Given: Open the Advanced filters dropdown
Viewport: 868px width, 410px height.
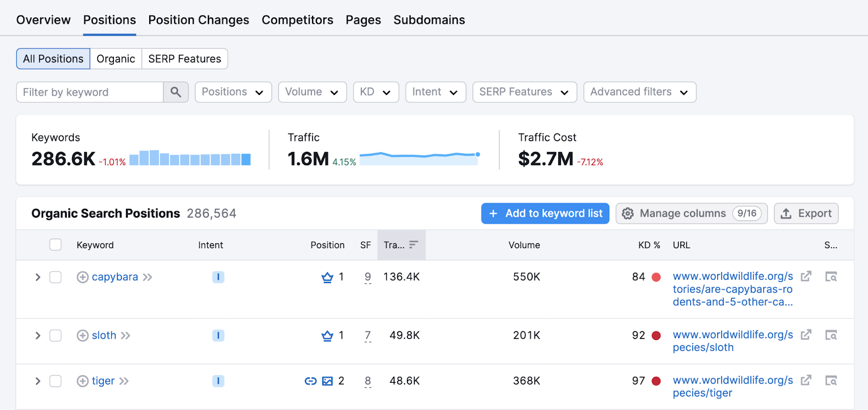Looking at the screenshot, I should (x=639, y=92).
